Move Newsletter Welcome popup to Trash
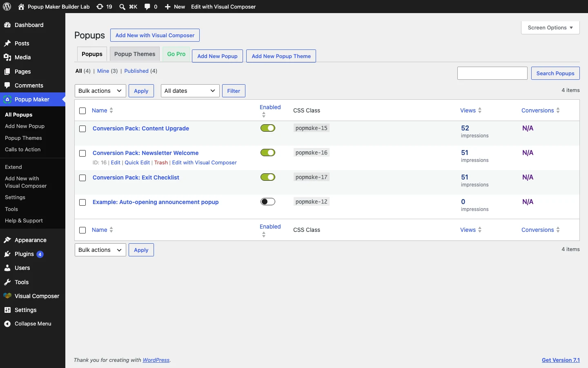Screen dimensions: 588x368 pyautogui.click(x=161, y=163)
